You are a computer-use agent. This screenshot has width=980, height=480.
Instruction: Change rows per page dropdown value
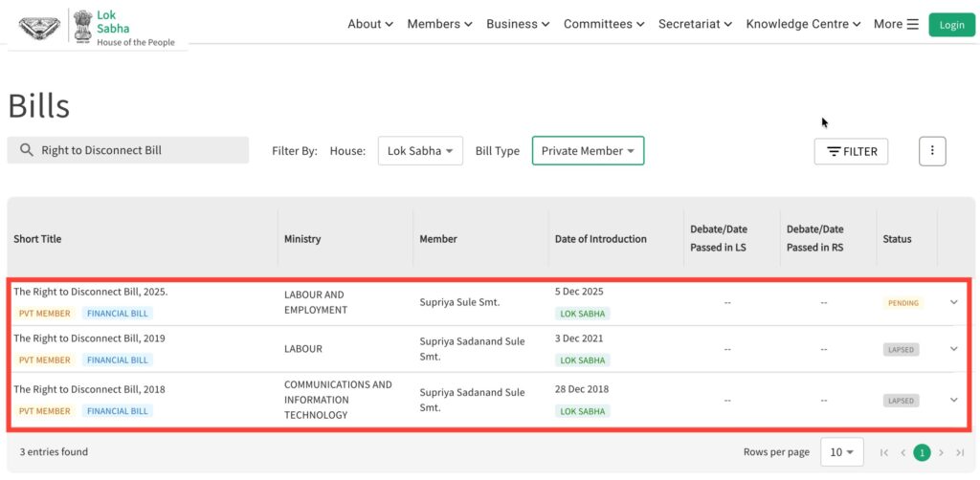pyautogui.click(x=841, y=452)
